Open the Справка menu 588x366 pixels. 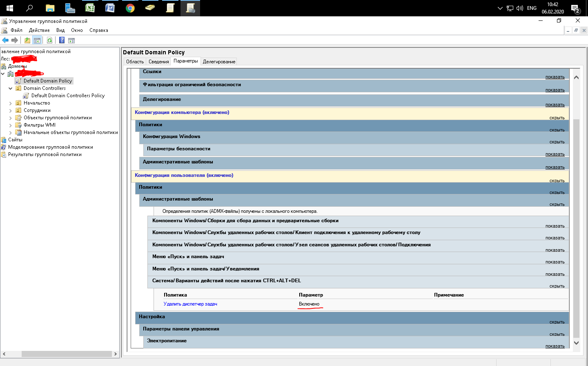tap(99, 30)
